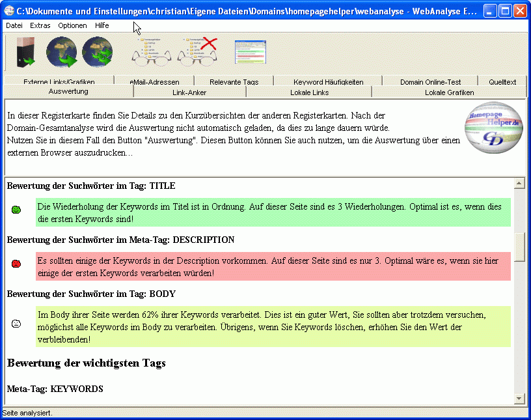Click the scrollbar up arrow in report pane
The image size is (531, 420).
pos(519,184)
